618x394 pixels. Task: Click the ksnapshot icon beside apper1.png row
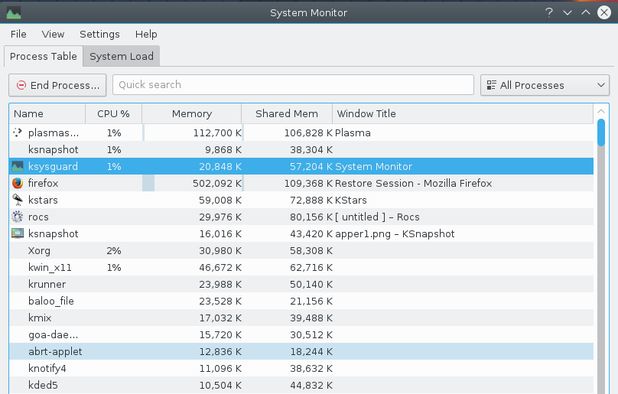pyautogui.click(x=17, y=233)
